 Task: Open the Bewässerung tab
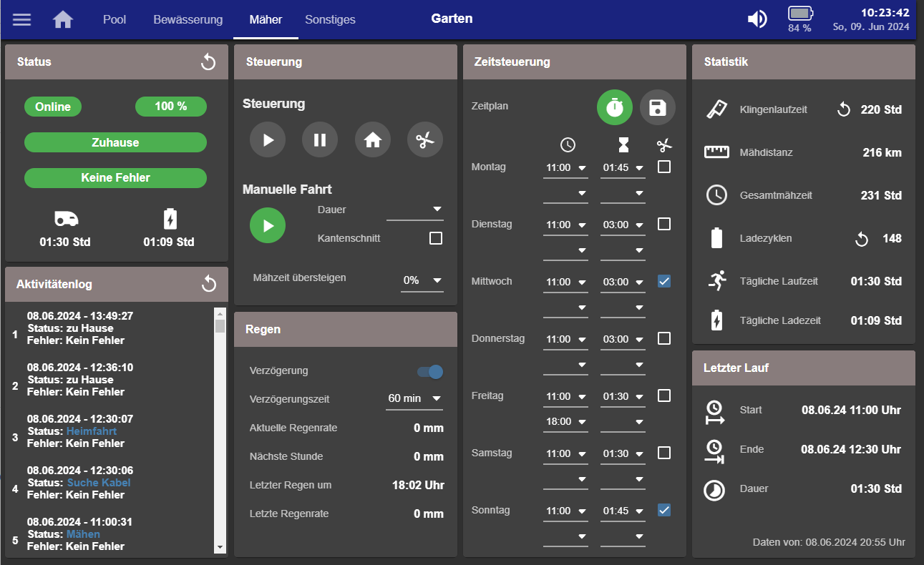click(188, 19)
